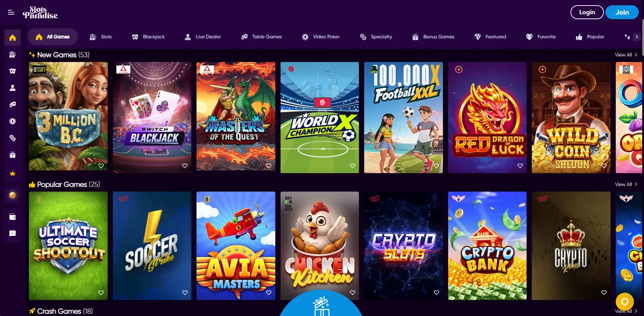Favorite Masters of the Quest
The image size is (644, 316).
(269, 166)
